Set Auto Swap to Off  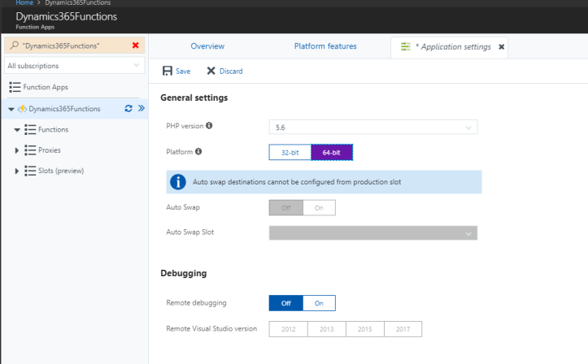pos(286,208)
